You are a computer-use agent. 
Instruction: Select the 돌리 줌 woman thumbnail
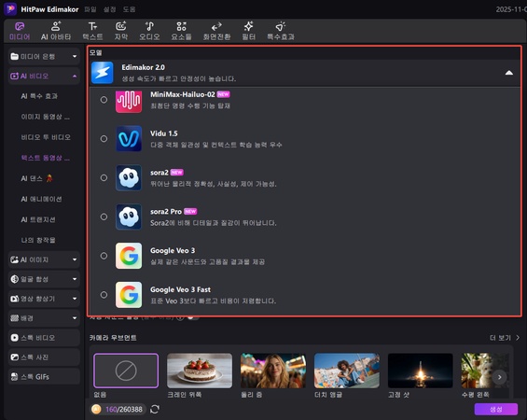(x=273, y=371)
